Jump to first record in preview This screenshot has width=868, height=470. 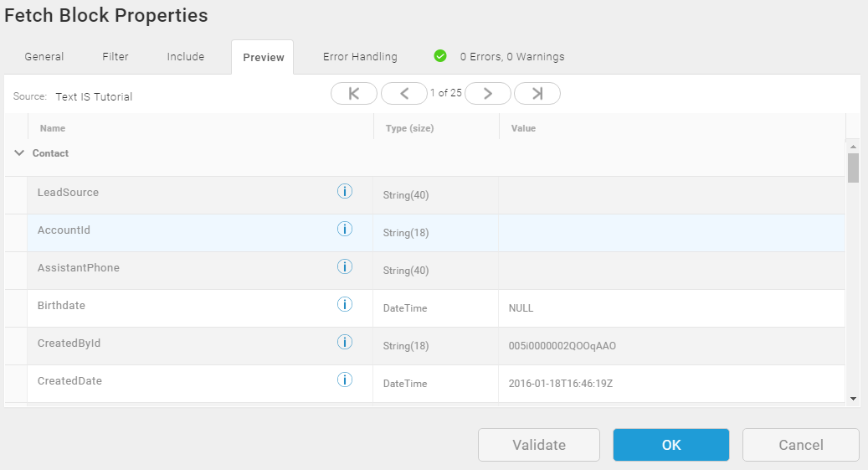tap(354, 94)
